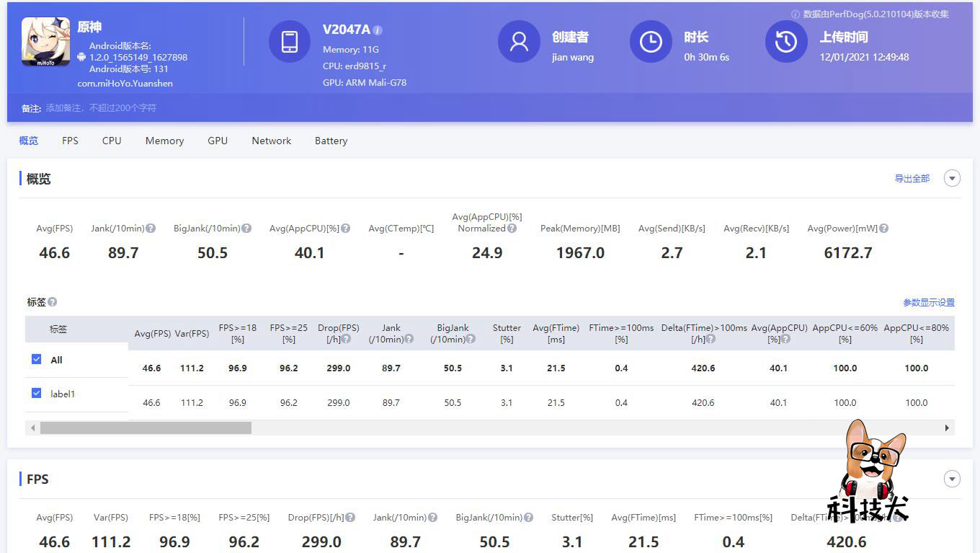The height and width of the screenshot is (553, 980).
Task: Click the clock icon next to 时长
Action: (x=651, y=42)
